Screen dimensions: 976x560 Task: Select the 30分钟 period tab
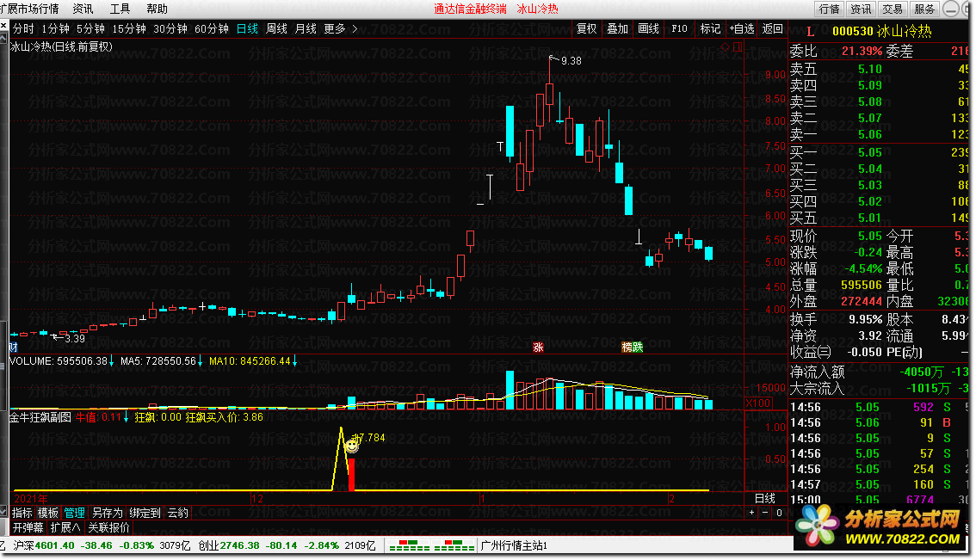(x=170, y=28)
